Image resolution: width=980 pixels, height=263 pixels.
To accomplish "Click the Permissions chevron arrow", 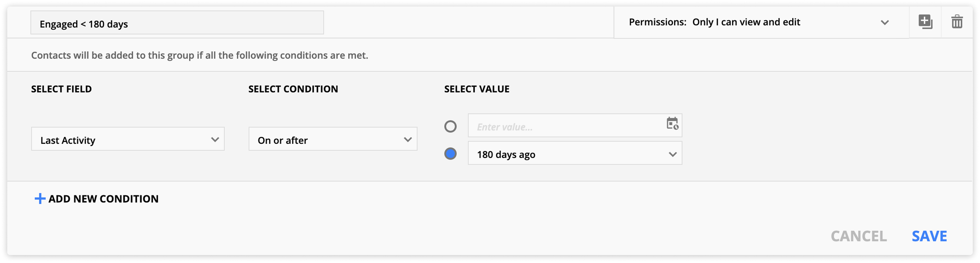I will [x=885, y=22].
